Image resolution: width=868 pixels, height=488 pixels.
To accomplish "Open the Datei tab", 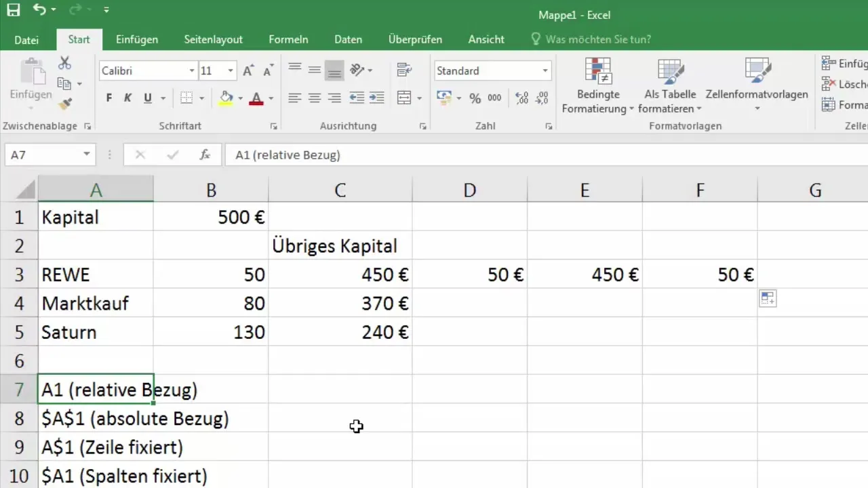I will (26, 40).
